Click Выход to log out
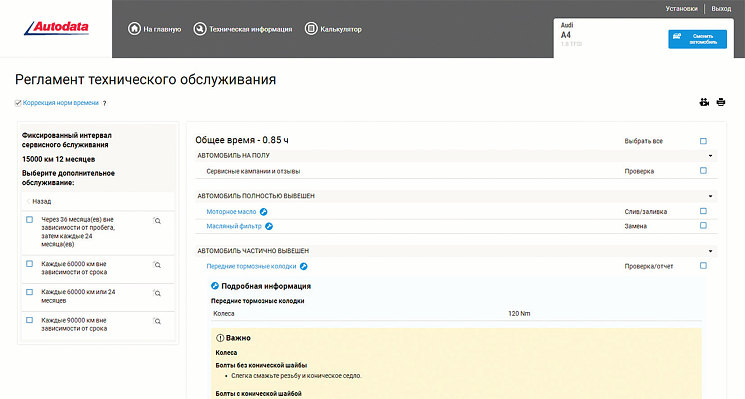 [721, 9]
